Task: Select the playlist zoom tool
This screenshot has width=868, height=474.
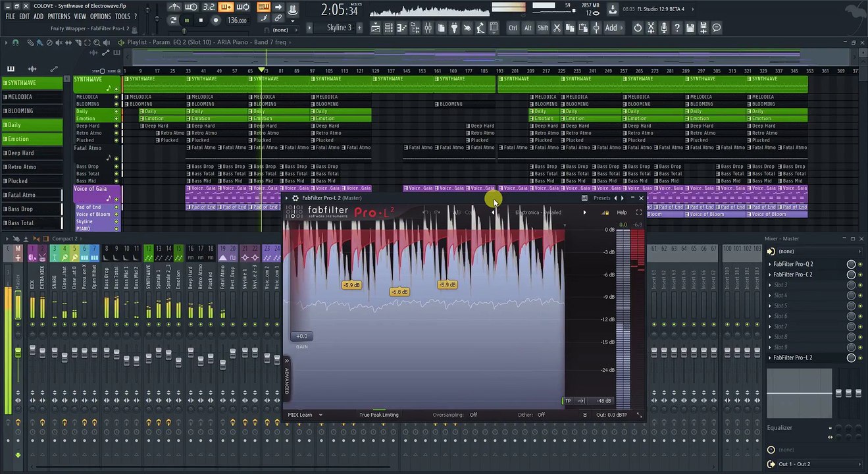Action: [97, 42]
